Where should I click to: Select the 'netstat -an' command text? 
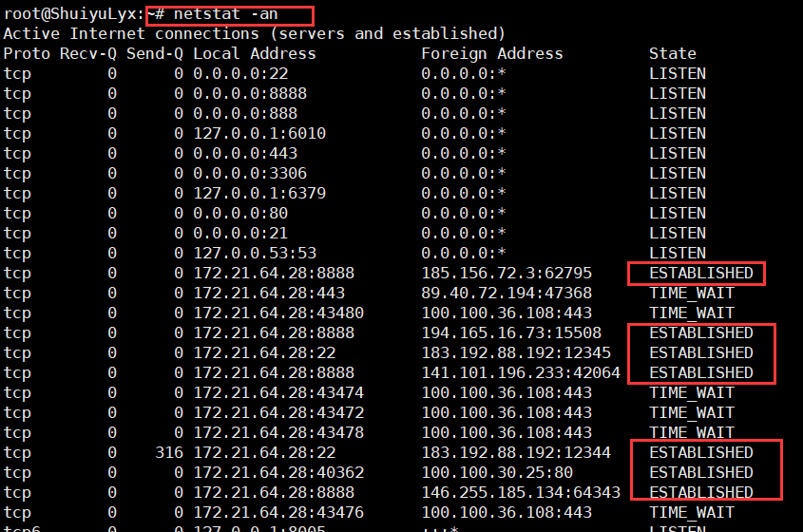point(226,14)
